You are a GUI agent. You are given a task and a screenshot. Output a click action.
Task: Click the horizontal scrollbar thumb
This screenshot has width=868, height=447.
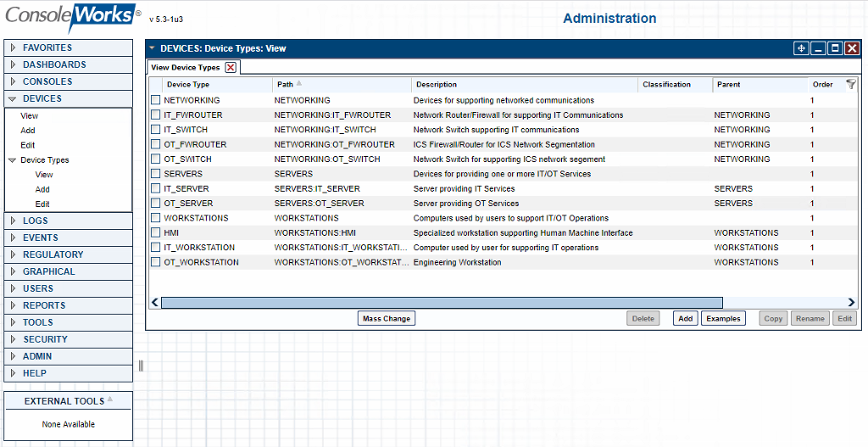pos(442,303)
